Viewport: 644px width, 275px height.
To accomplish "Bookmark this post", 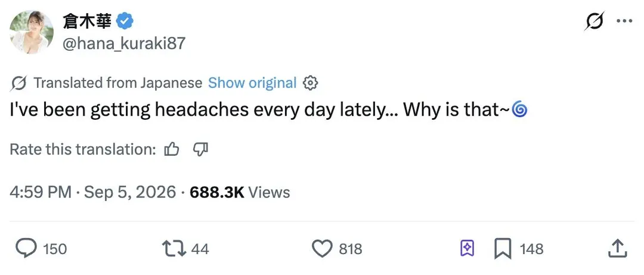I will (503, 249).
